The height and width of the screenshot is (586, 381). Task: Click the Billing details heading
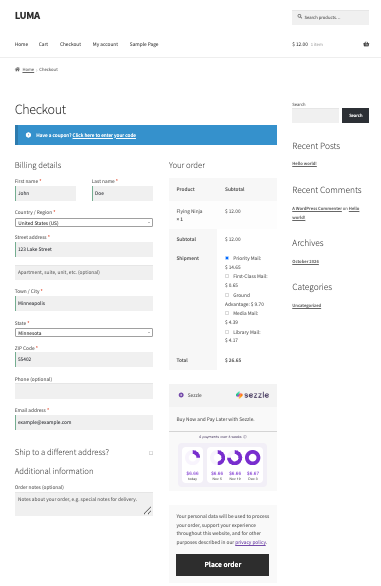pyautogui.click(x=38, y=165)
